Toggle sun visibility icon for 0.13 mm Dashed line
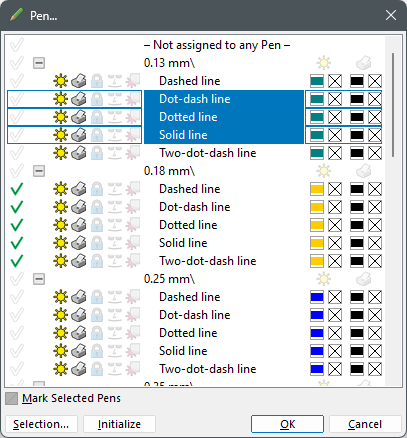Image resolution: width=407 pixels, height=438 pixels. tap(61, 81)
